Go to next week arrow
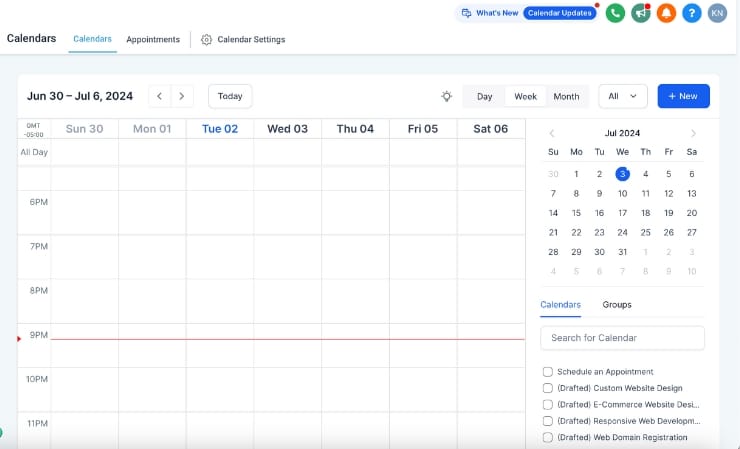The height and width of the screenshot is (449, 740). click(x=182, y=96)
